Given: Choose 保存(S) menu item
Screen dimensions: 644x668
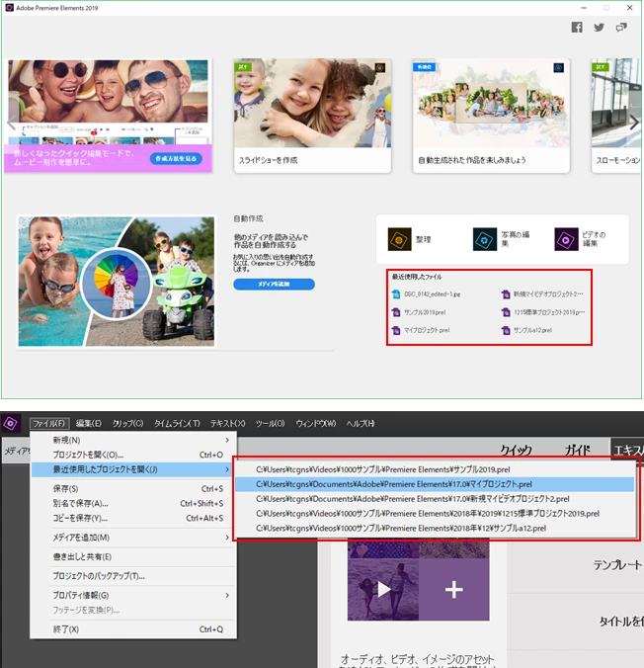Looking at the screenshot, I should tap(133, 488).
